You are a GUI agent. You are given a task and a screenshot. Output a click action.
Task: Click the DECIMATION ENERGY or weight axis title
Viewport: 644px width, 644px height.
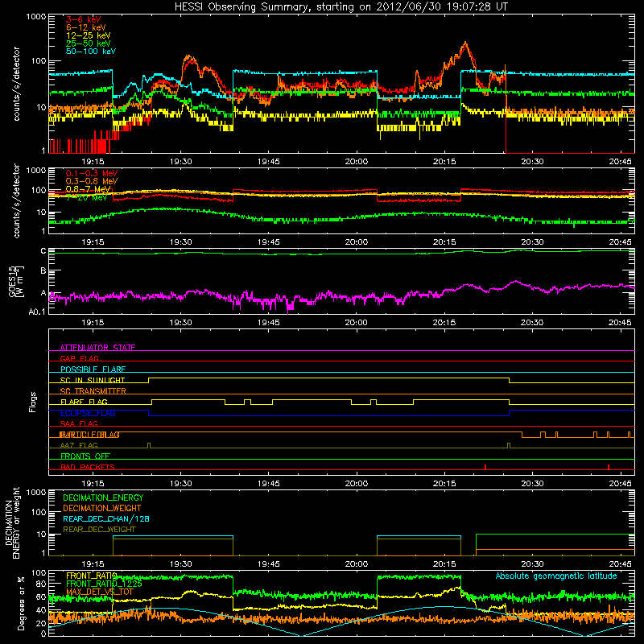(12, 522)
